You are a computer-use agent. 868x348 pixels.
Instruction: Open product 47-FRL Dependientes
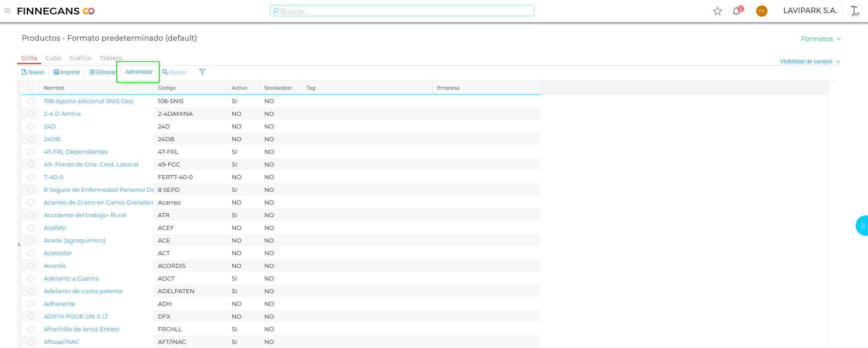(x=76, y=152)
